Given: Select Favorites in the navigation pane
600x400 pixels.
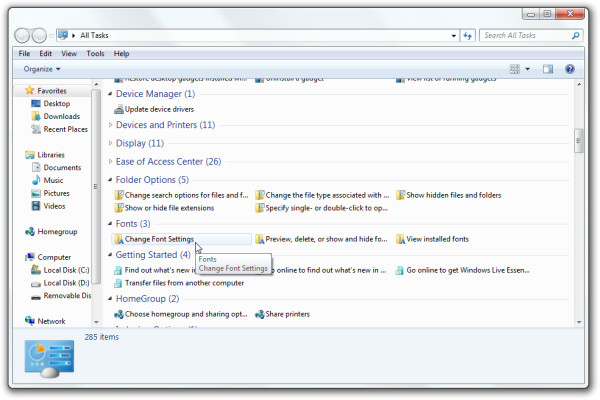Looking at the screenshot, I should click(52, 91).
